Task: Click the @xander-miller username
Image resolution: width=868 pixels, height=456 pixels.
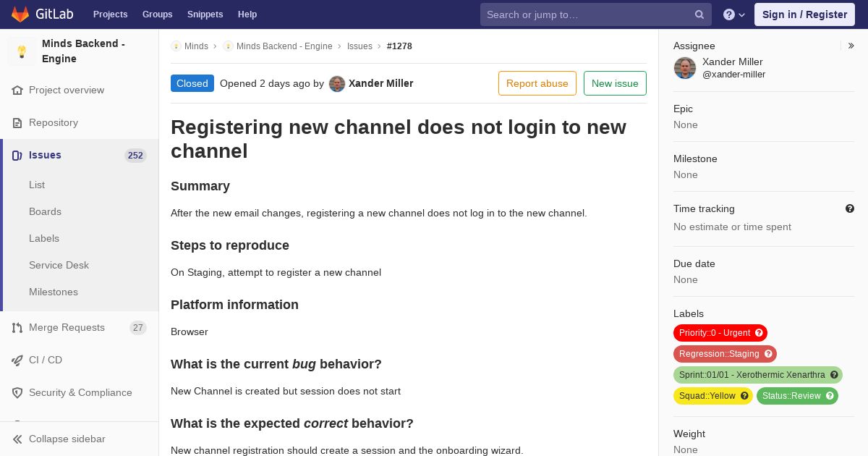Action: (733, 75)
